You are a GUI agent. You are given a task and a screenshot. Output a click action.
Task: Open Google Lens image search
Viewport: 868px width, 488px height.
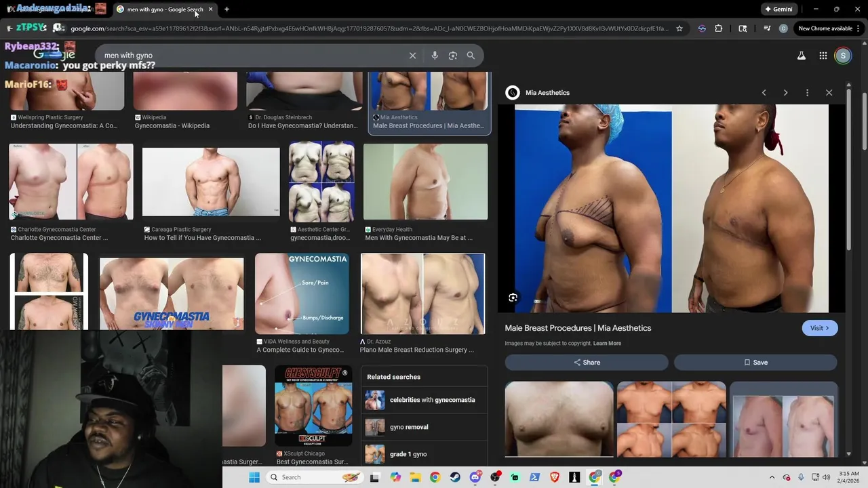453,56
